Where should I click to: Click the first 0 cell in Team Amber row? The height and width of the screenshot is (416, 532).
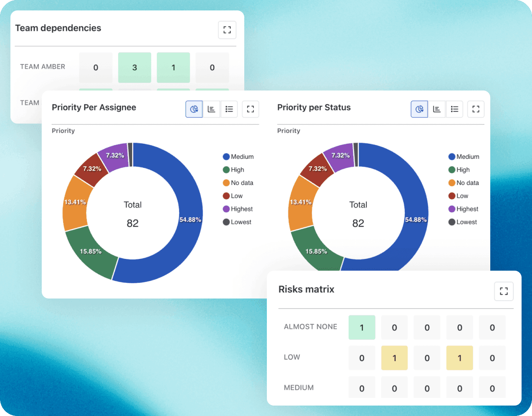[96, 67]
